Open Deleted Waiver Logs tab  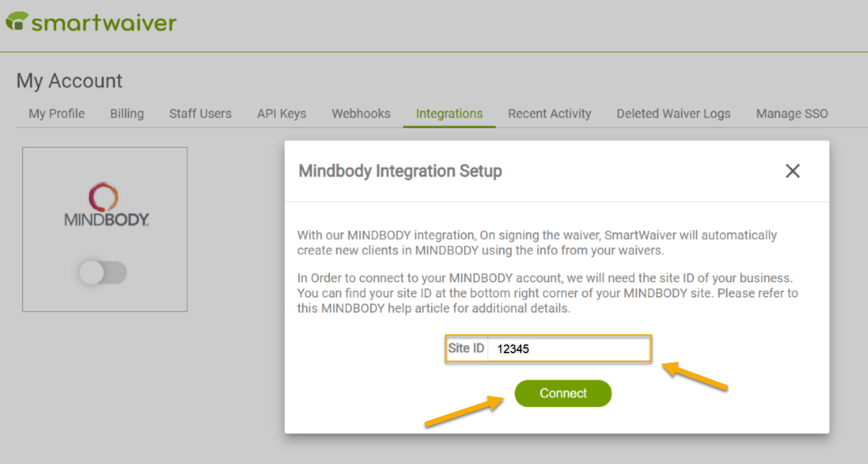pos(673,114)
